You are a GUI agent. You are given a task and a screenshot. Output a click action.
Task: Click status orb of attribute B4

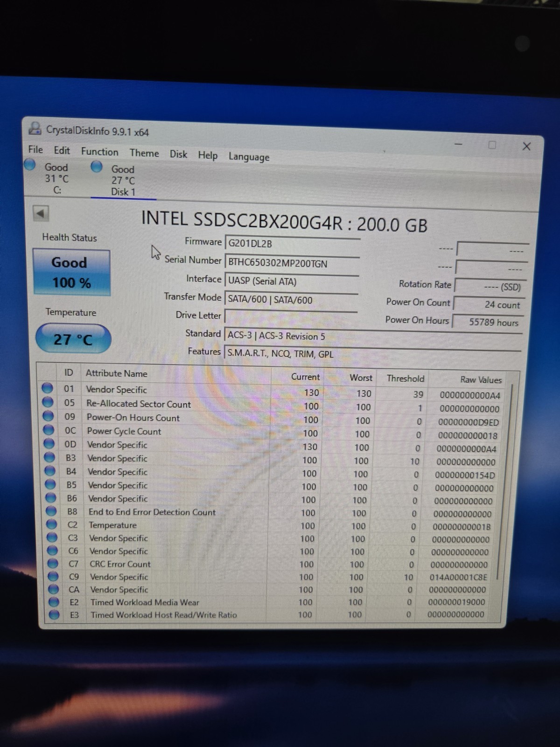point(50,471)
